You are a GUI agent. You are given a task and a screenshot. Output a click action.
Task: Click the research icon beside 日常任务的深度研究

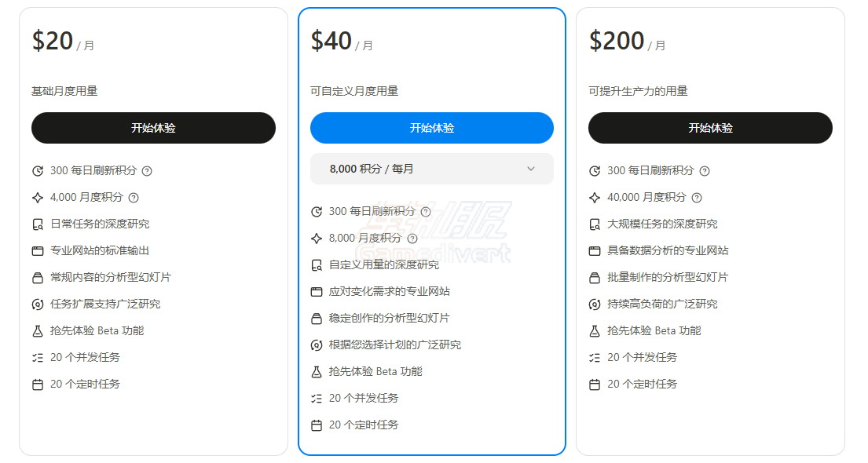pyautogui.click(x=37, y=224)
